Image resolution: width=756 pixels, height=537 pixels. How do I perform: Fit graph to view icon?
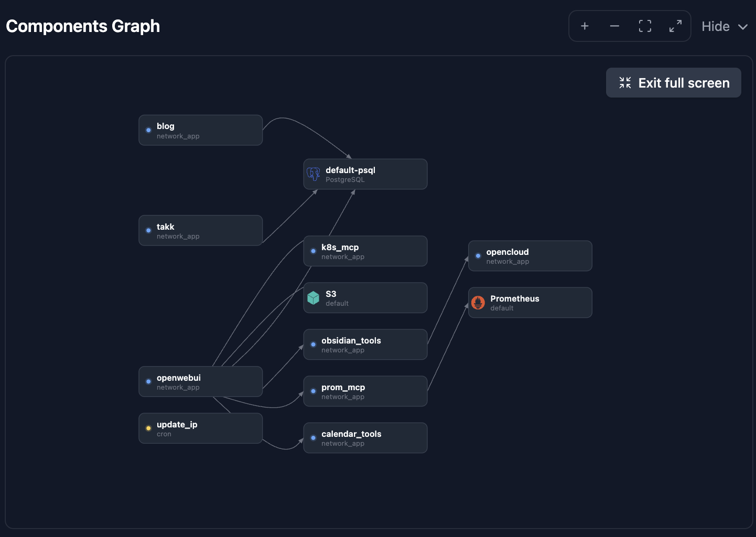click(x=645, y=26)
